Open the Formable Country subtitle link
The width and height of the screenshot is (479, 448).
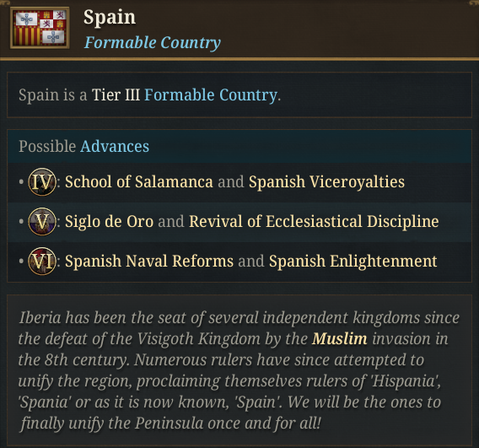coord(152,42)
